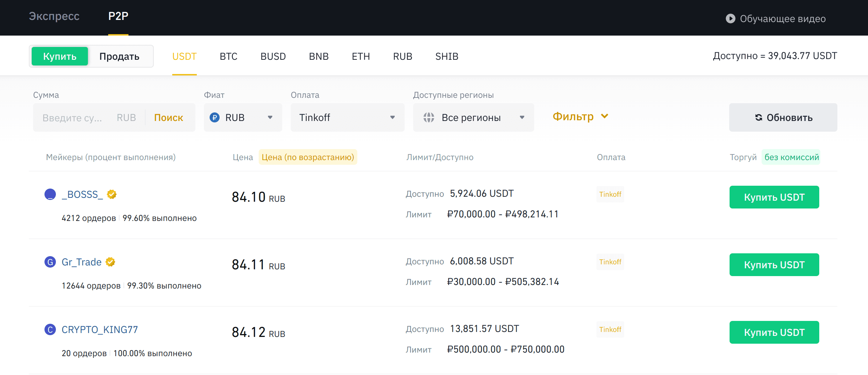Toggle the Цена (по возрастанию) sort

click(x=307, y=157)
